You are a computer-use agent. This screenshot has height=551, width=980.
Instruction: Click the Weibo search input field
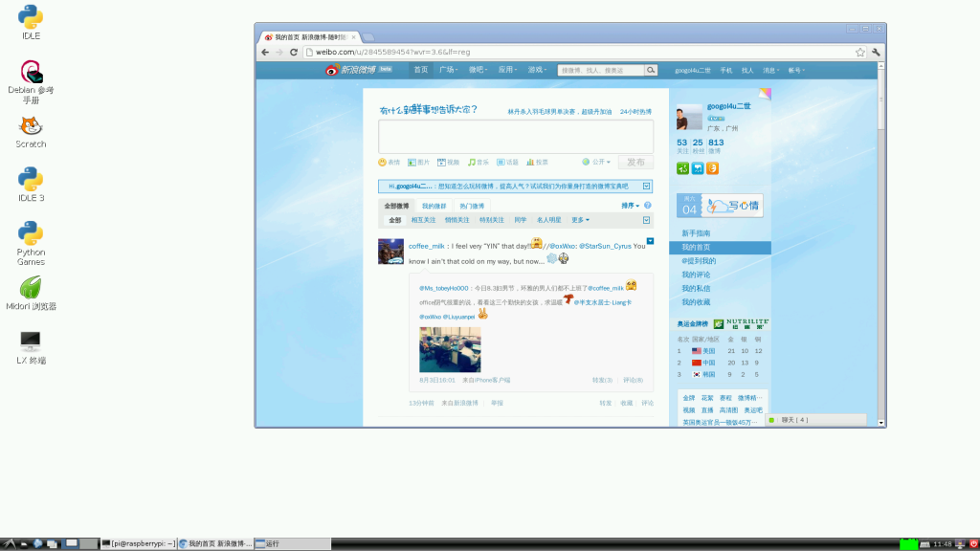point(601,70)
